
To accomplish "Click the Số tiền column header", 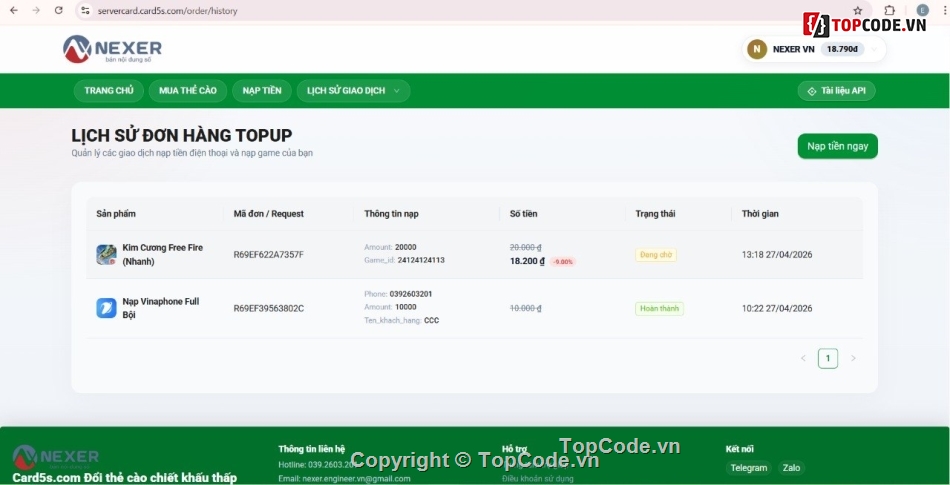I will [x=523, y=214].
